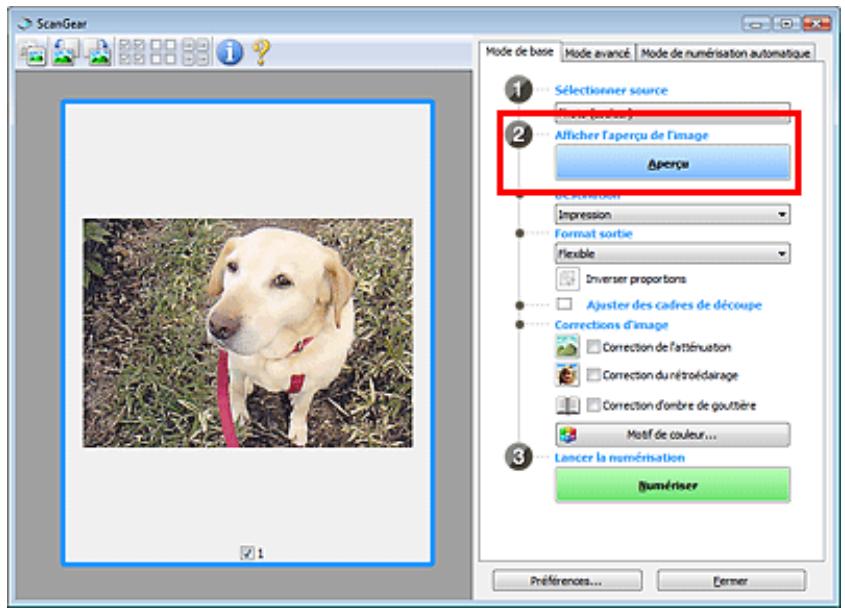
Task: Click the green Numériser button
Action: click(673, 485)
